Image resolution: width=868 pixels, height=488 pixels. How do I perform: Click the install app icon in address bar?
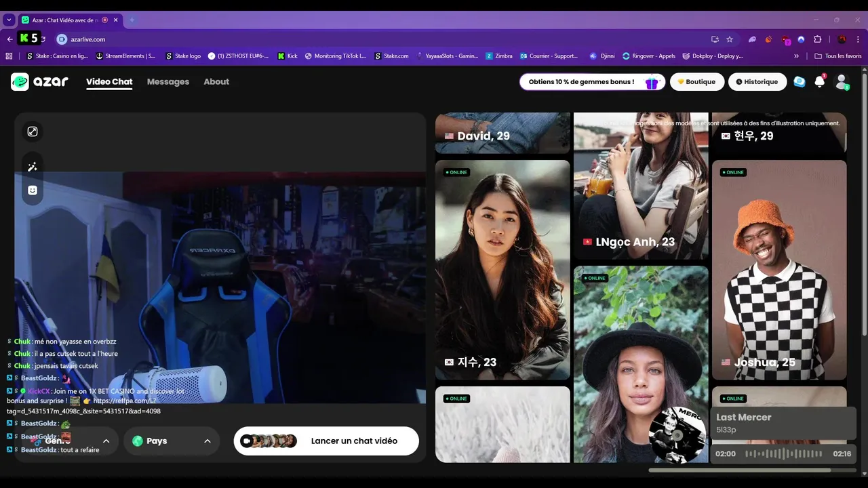pos(715,39)
